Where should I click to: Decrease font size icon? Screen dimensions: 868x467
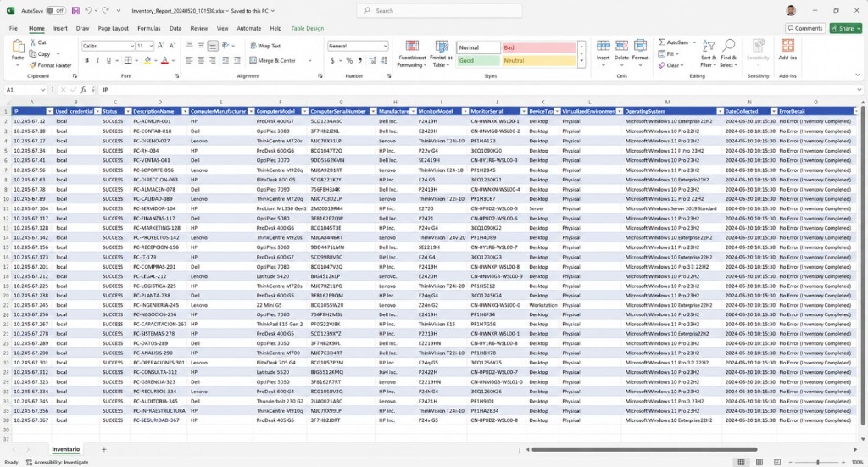tap(172, 46)
